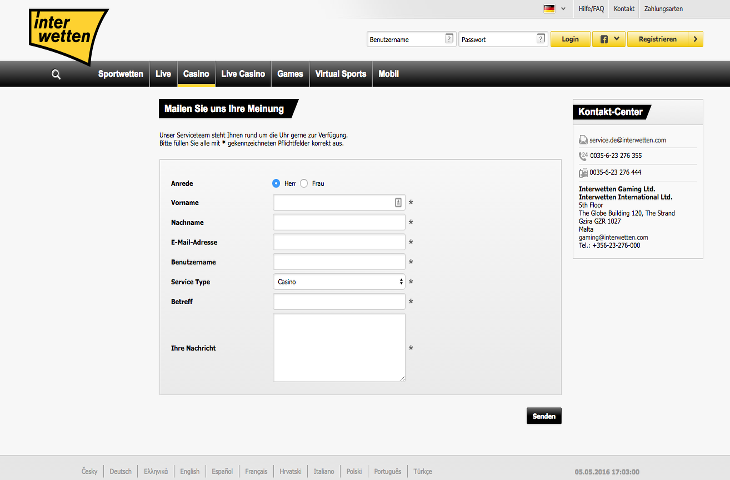Focus the Vorname input field

pos(339,203)
